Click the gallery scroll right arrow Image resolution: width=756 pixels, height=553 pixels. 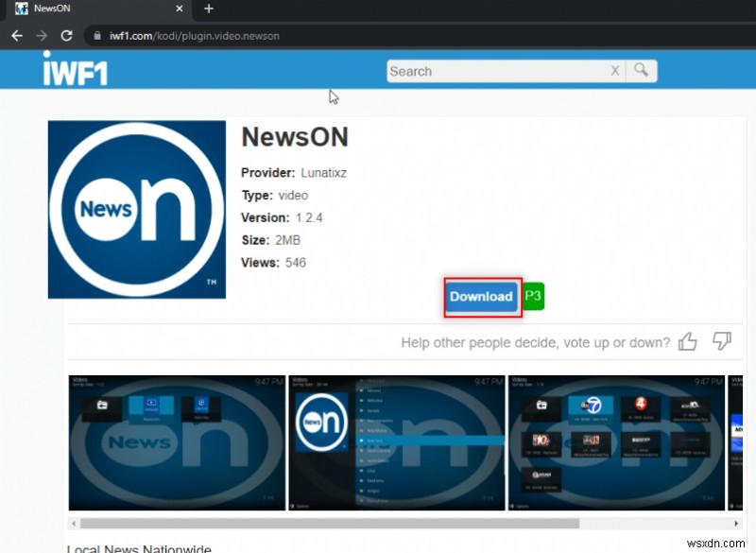[736, 523]
